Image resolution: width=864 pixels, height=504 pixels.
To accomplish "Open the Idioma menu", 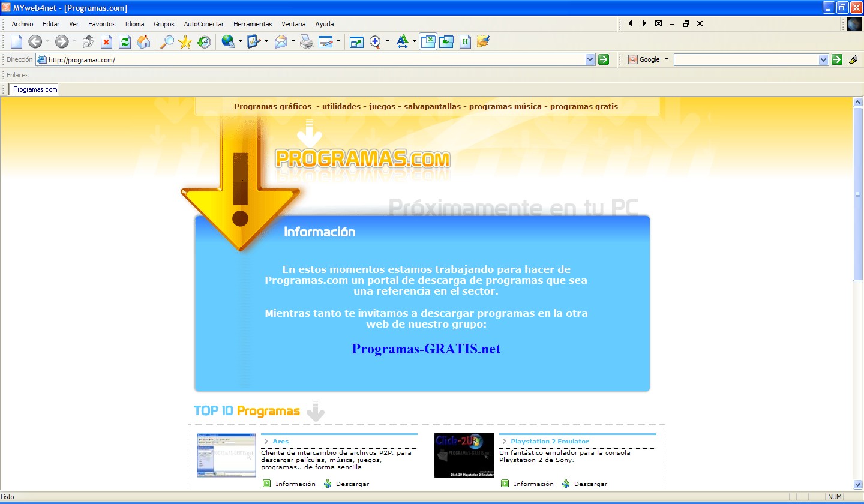I will [x=134, y=24].
